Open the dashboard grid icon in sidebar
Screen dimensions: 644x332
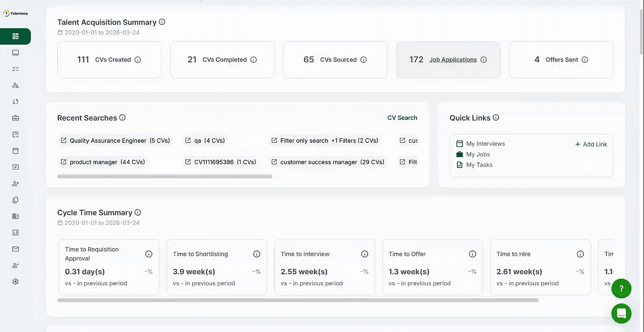(x=16, y=36)
